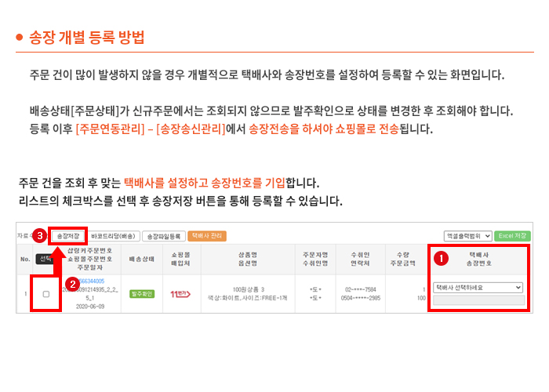Image resolution: width=549 pixels, height=392 pixels.
Task: Expand the 엑셀출력범위 dropdown
Action: (467, 235)
